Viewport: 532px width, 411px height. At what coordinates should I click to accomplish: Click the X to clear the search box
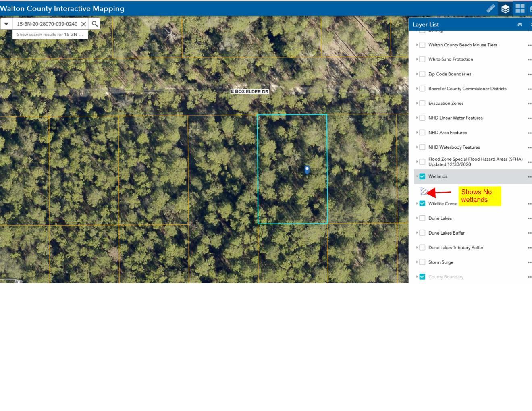tap(83, 24)
